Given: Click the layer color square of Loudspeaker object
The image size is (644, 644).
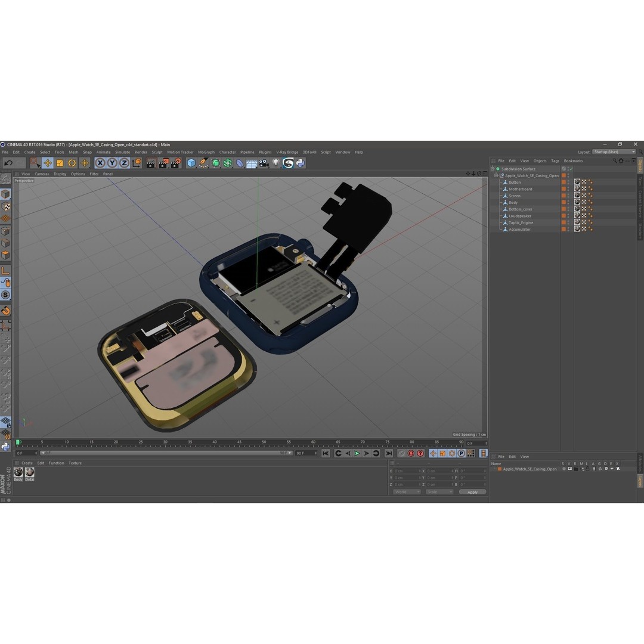Looking at the screenshot, I should [563, 216].
